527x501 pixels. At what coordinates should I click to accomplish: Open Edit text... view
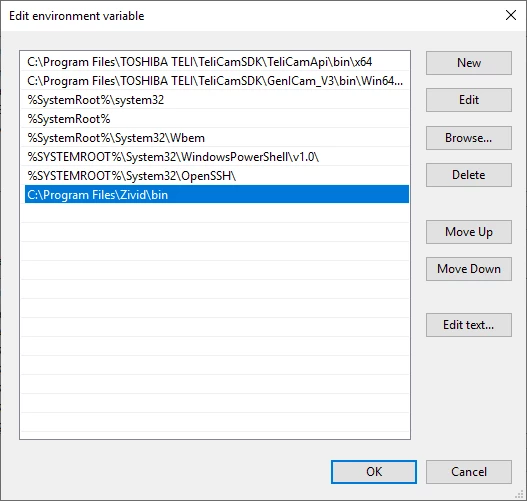coord(469,325)
